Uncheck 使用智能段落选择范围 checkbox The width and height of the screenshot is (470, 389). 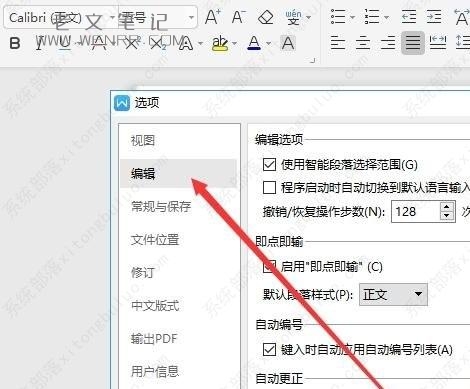click(269, 164)
